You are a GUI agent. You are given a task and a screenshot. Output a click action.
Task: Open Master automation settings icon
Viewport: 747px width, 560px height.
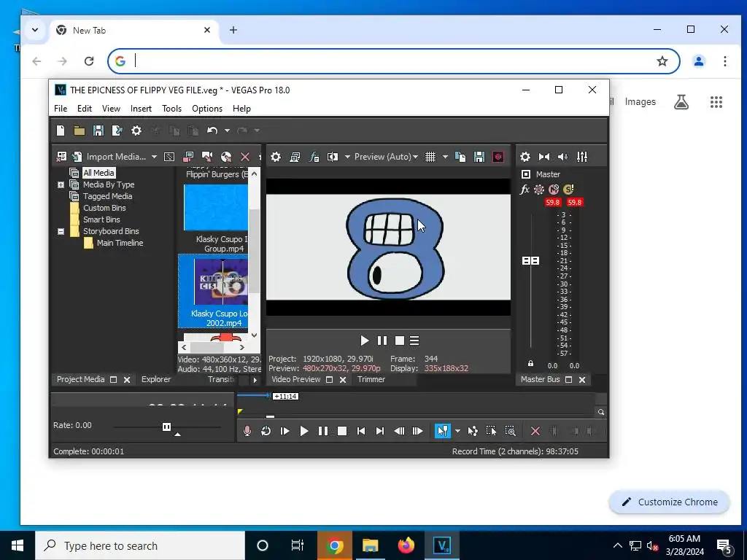539,190
